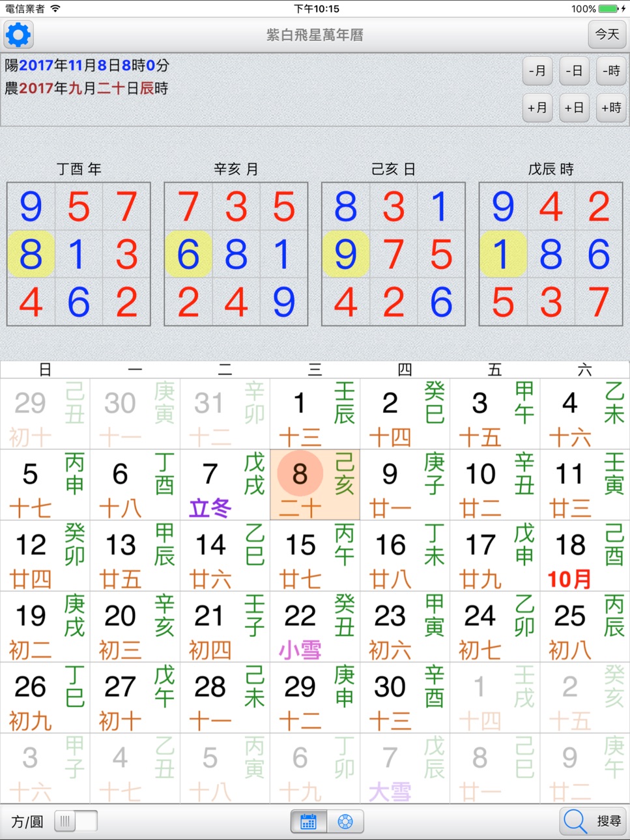This screenshot has height=840, width=630.
Task: Toggle the 方/圓 switch
Action: (76, 821)
